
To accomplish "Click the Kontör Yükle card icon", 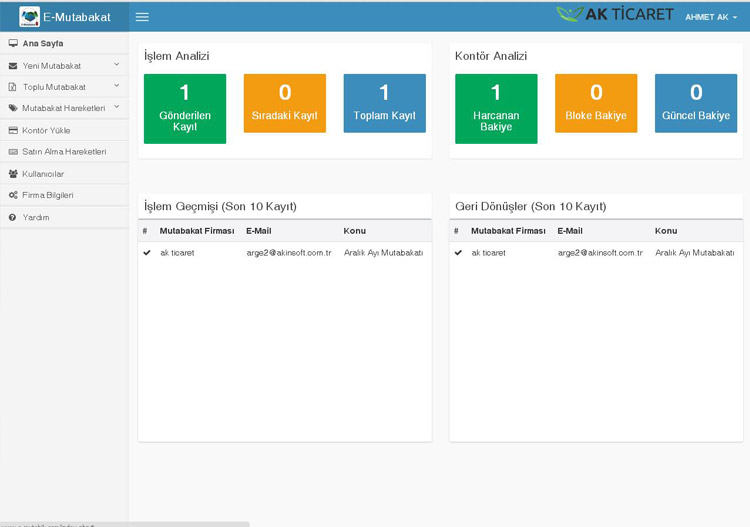I will pyautogui.click(x=13, y=131).
